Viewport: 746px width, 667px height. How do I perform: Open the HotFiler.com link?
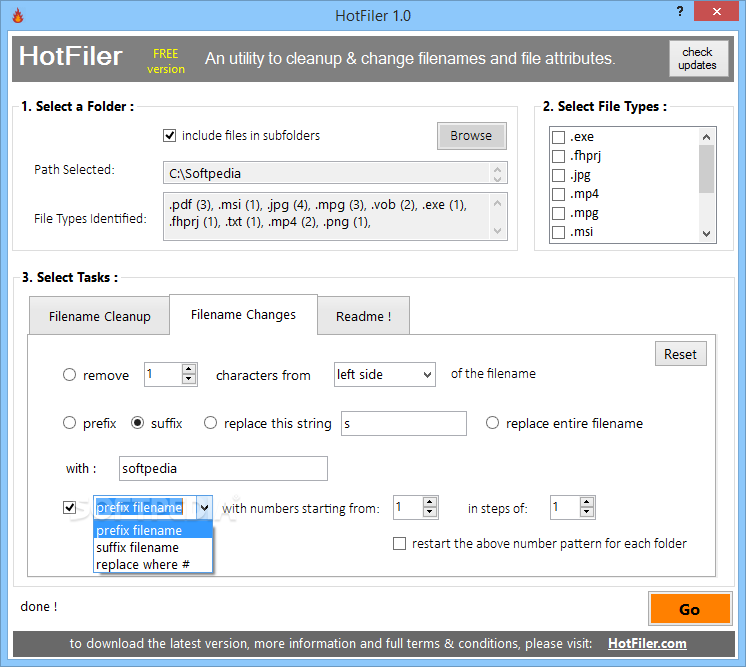647,643
